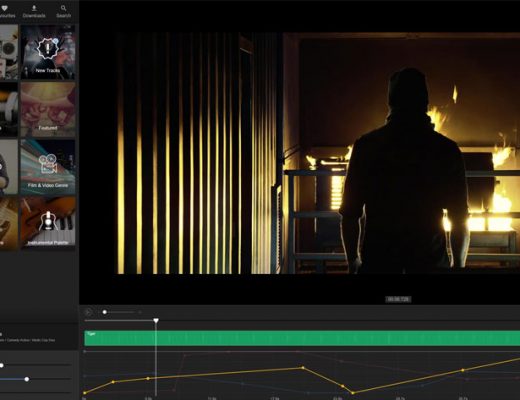Click the volume slider knob beside play button
The height and width of the screenshot is (400, 520).
[x=105, y=312]
